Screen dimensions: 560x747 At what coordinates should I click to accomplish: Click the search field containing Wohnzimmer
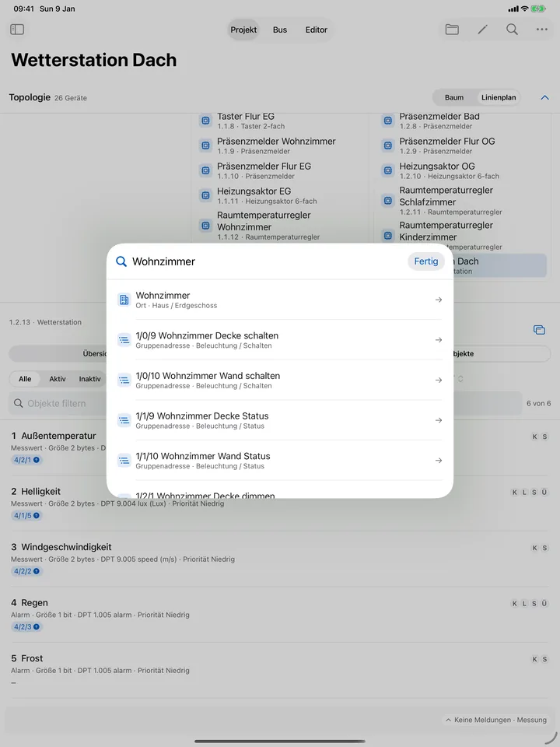[x=267, y=261]
